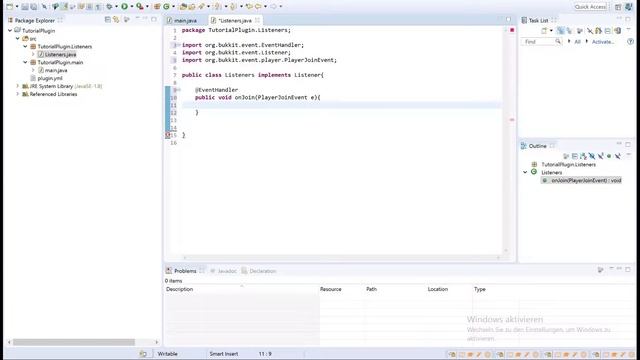The height and width of the screenshot is (360, 640).
Task: Click the search magnifier in Task List Find
Action: 558,42
